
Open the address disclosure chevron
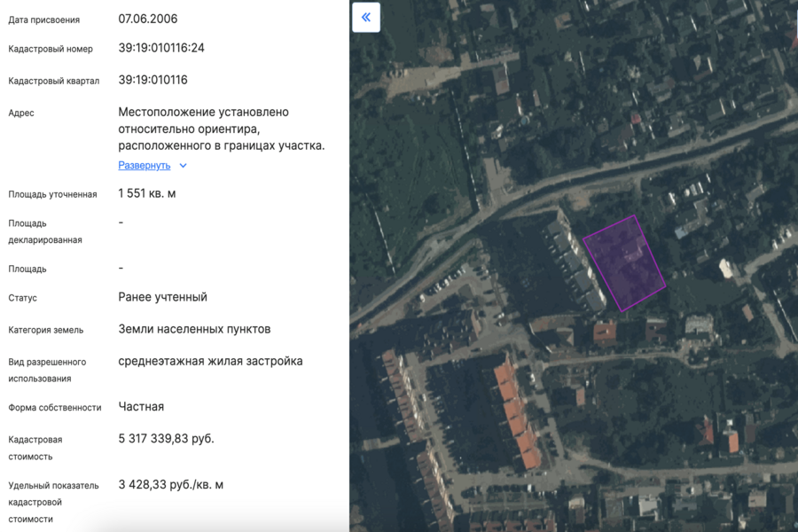(183, 165)
